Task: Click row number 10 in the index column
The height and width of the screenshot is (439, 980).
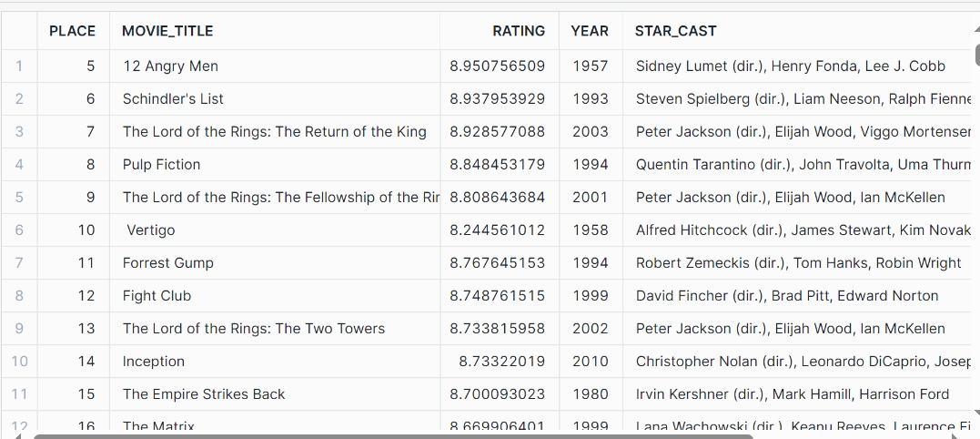Action: [x=19, y=362]
